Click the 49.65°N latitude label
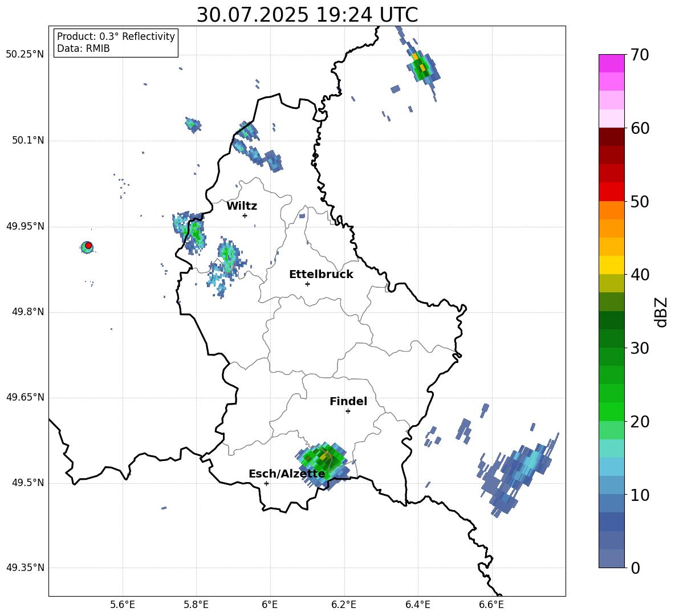This screenshot has height=616, width=675. [x=25, y=397]
